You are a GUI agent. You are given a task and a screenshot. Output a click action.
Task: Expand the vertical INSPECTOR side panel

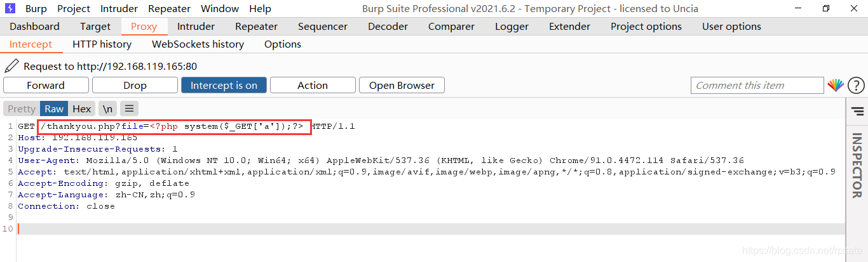(857, 165)
